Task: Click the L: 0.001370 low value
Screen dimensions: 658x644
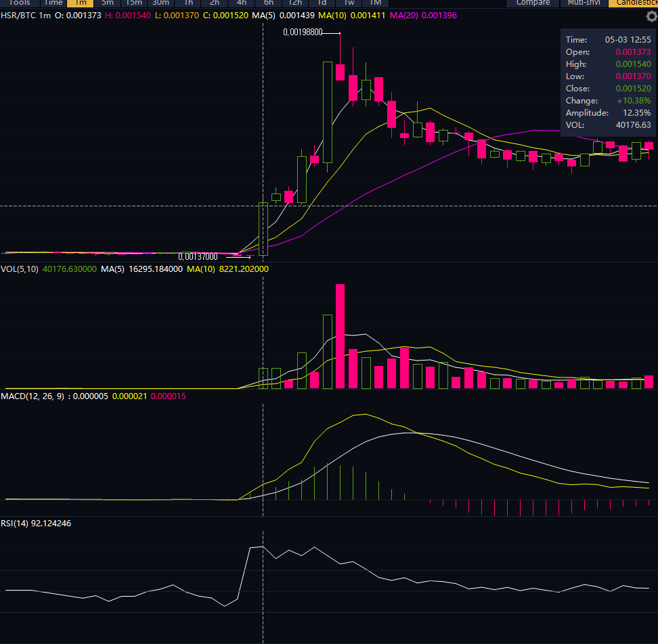Action: pyautogui.click(x=177, y=16)
